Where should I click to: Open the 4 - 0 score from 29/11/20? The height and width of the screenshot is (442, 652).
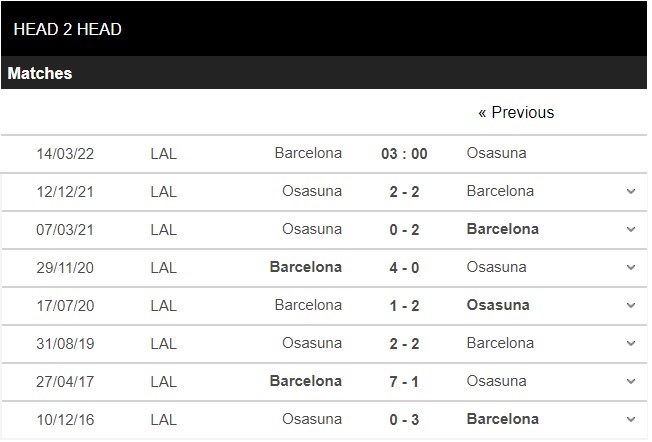point(404,267)
